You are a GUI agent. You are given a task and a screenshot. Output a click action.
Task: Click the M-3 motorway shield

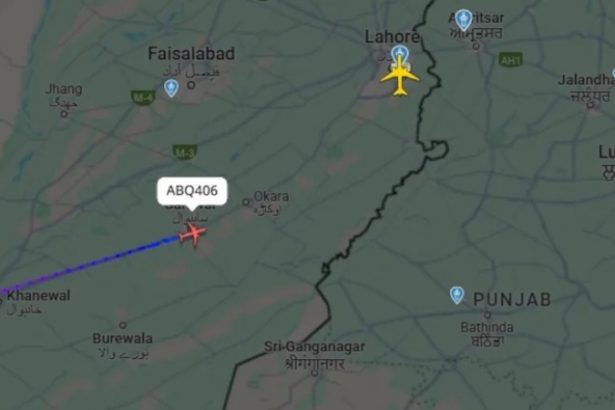click(x=184, y=152)
